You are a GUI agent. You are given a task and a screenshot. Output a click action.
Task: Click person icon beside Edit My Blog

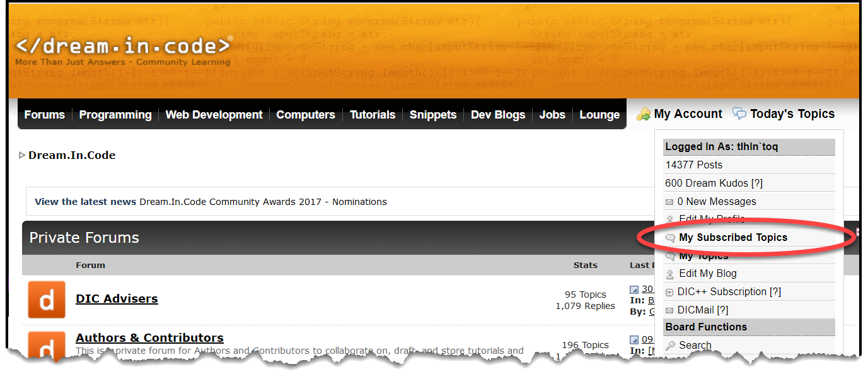(x=670, y=274)
